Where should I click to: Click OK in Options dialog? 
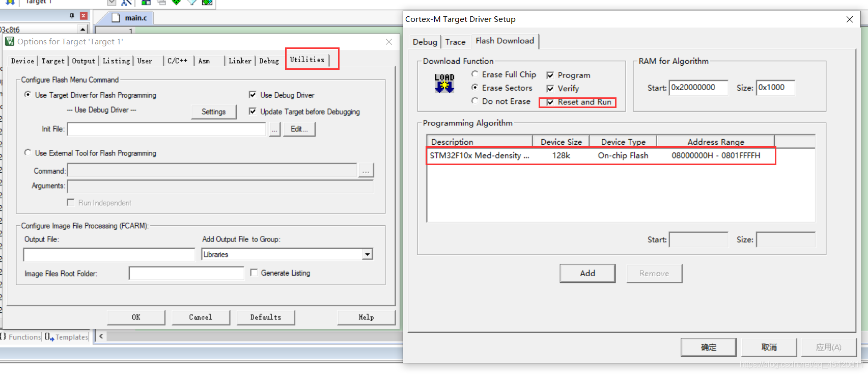[136, 317]
